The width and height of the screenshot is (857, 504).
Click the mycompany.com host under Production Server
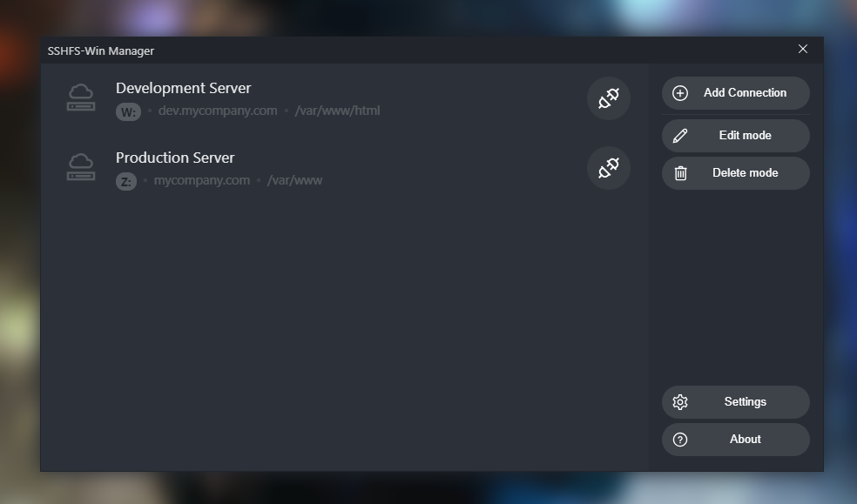pos(201,181)
